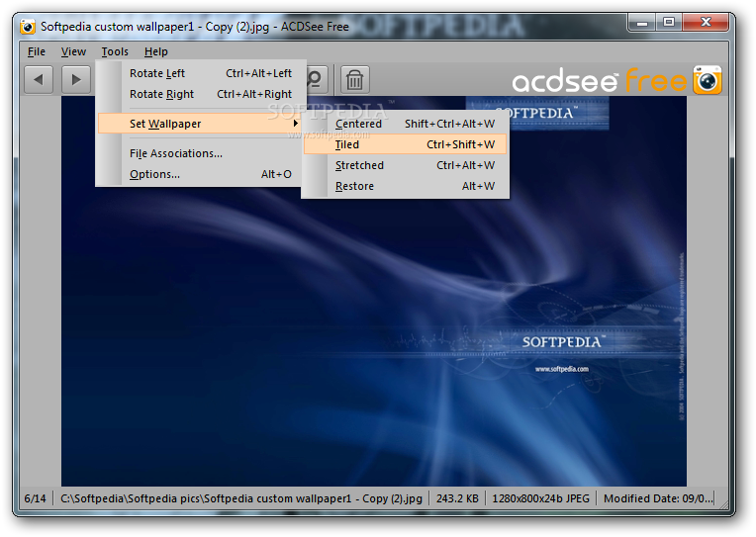Click the 1280x800x24b JPEG info
The width and height of the screenshot is (756, 537).
(540, 498)
